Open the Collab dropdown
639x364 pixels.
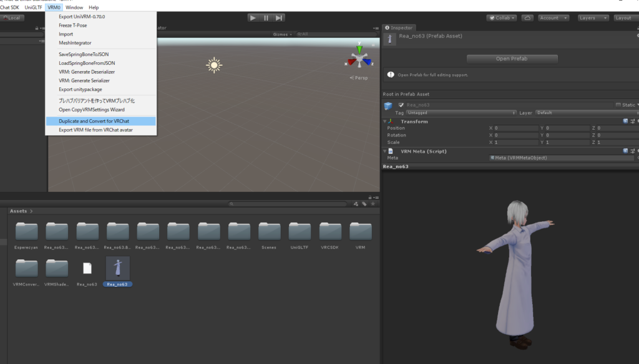pyautogui.click(x=502, y=18)
